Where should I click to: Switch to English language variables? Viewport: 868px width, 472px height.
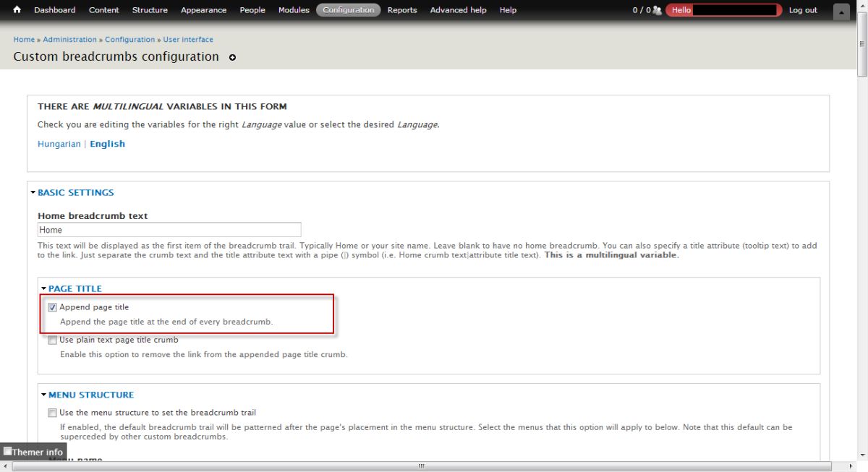pos(107,144)
